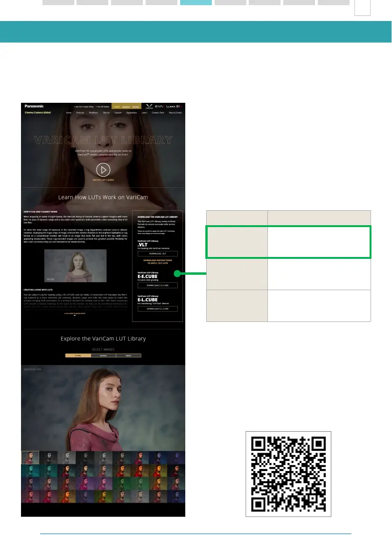Click the V-LOG sample portrait image
The height and width of the screenshot is (556, 392).
click(x=76, y=265)
